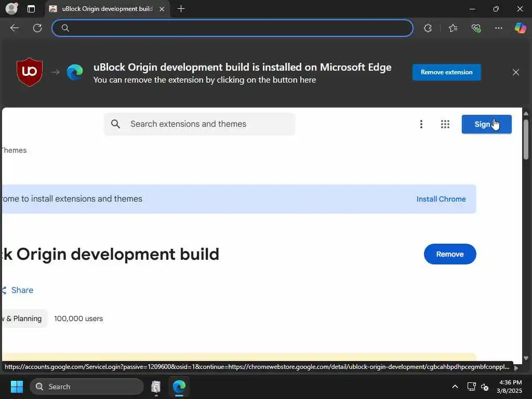This screenshot has height=399, width=532.
Task: Open the web store three-dot menu
Action: [421, 124]
